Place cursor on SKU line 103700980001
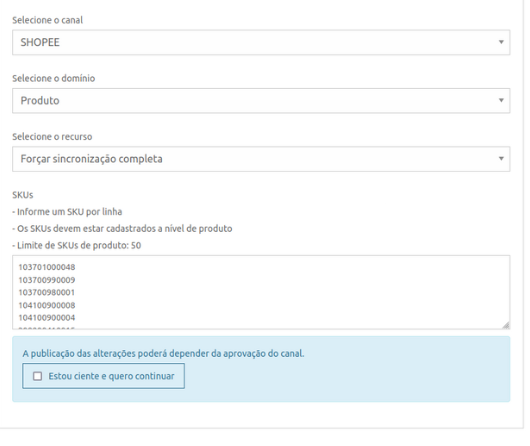This screenshot has height=446, width=530. pos(47,292)
